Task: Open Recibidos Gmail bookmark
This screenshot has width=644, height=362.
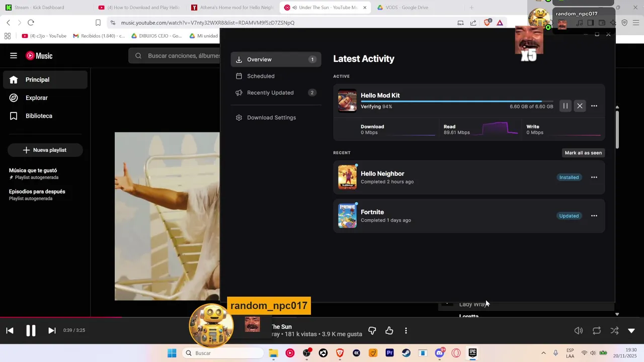Action: pyautogui.click(x=99, y=36)
